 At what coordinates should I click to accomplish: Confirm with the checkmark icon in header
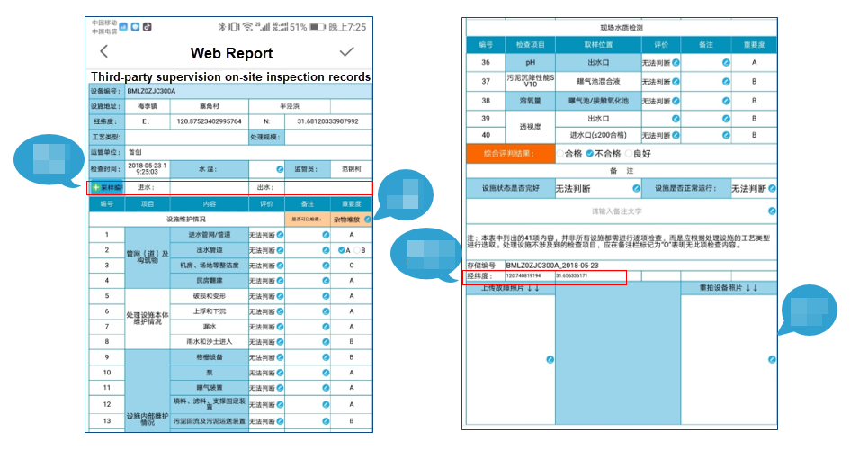(346, 51)
